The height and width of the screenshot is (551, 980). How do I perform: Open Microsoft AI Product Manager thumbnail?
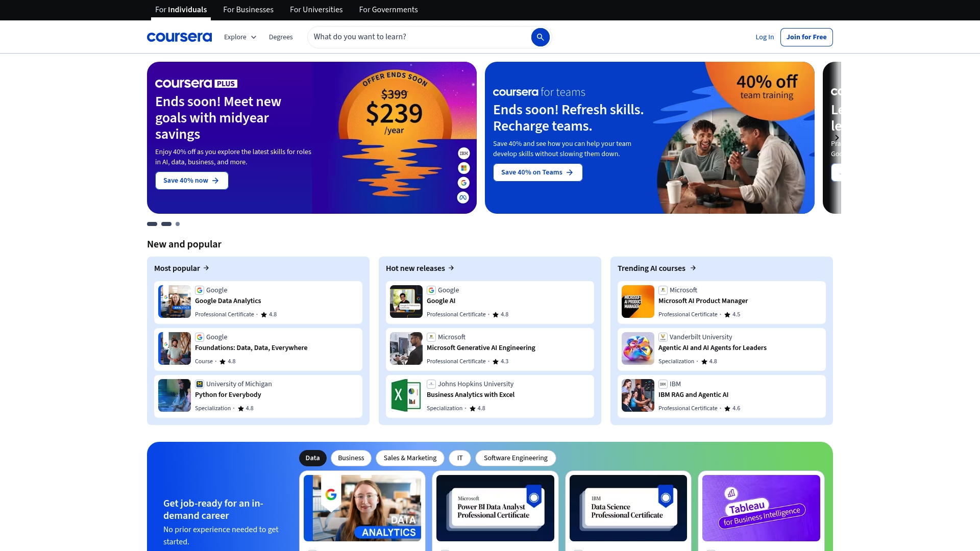[638, 302]
